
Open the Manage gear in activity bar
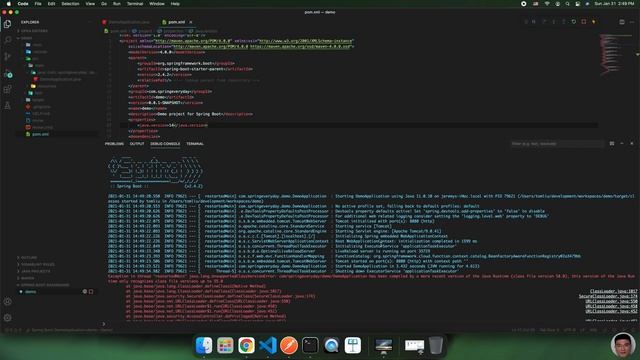7,318
